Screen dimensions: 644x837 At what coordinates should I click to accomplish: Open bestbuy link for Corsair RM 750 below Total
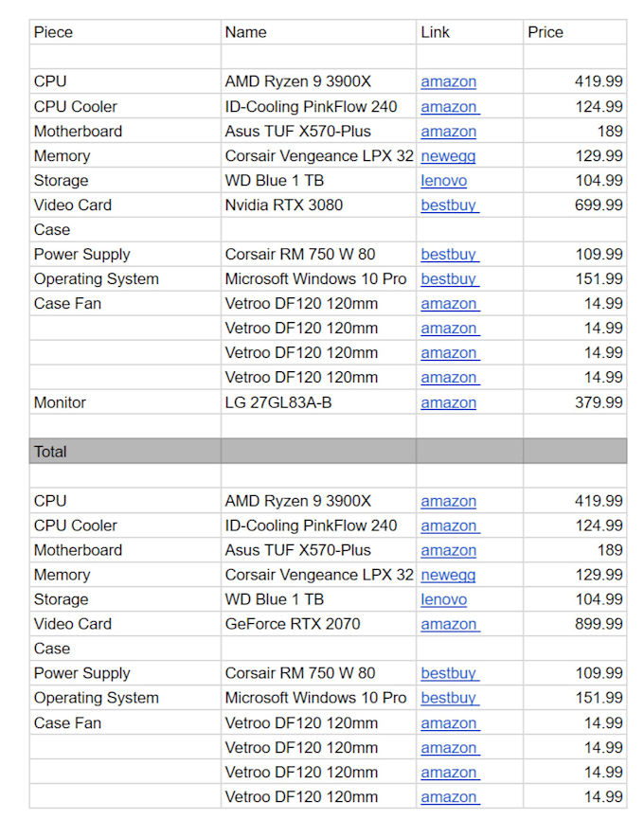coord(450,673)
